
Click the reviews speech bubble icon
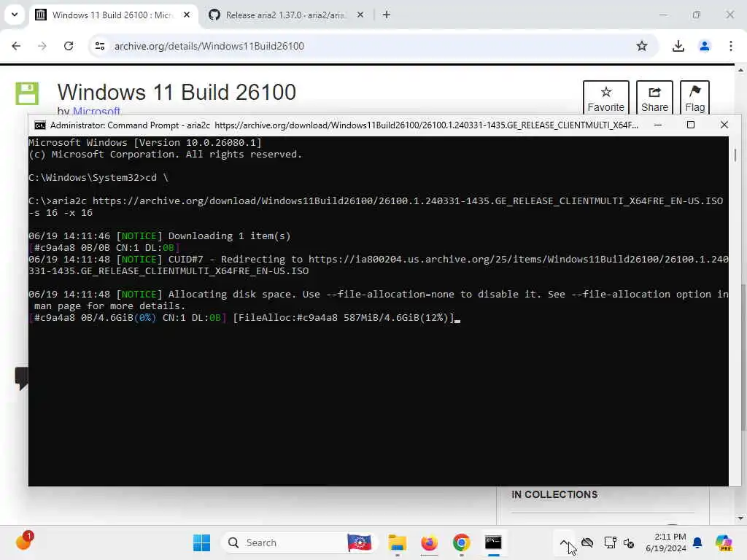coord(21,378)
